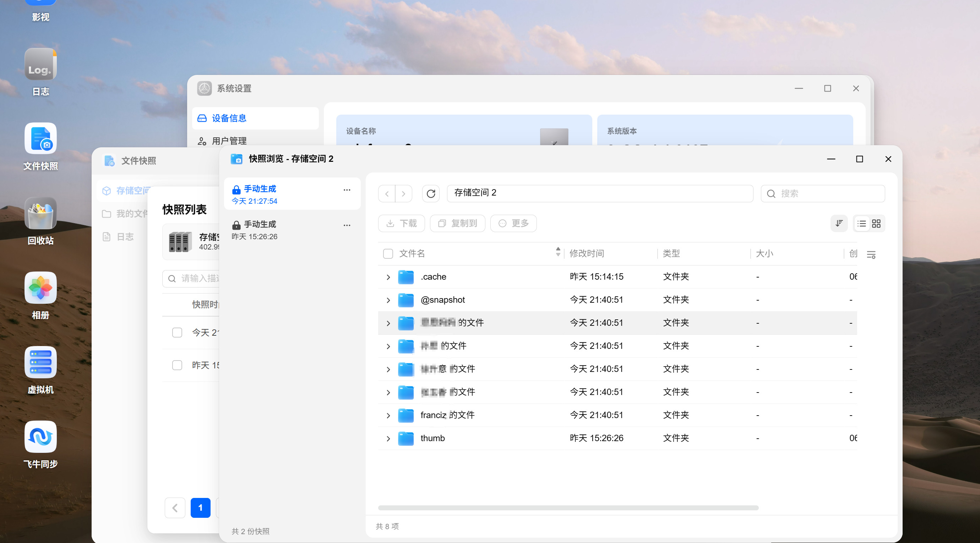Refresh the snapshot browser file list
The width and height of the screenshot is (980, 543).
pyautogui.click(x=431, y=193)
